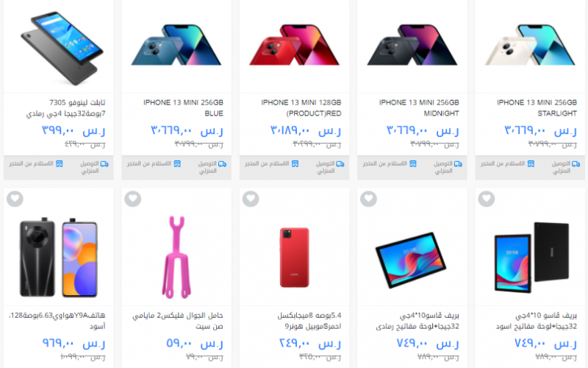Click store pickup icon under iPhone 13 Mini Blue

tap(177, 164)
